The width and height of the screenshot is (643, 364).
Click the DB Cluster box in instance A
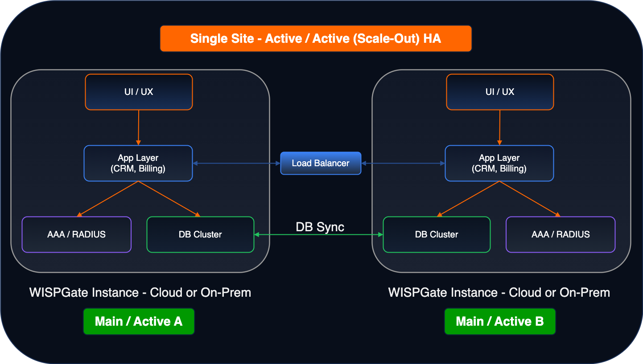pyautogui.click(x=200, y=234)
